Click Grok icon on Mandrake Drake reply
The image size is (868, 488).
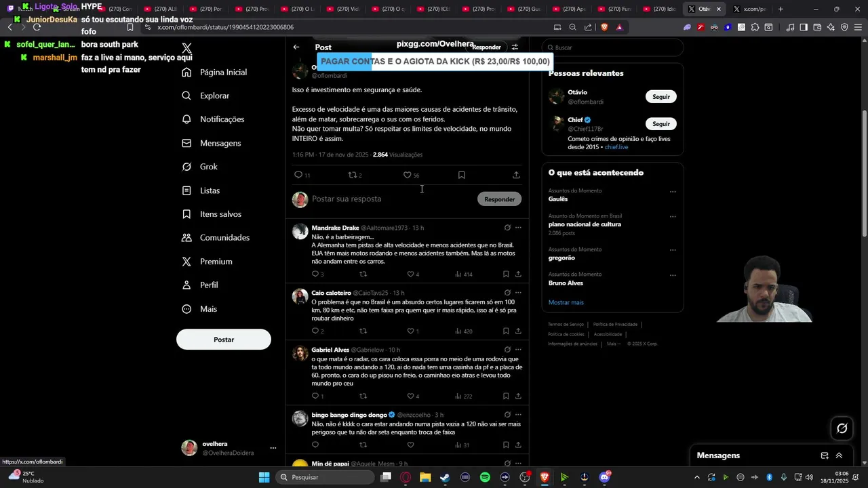[x=507, y=228]
